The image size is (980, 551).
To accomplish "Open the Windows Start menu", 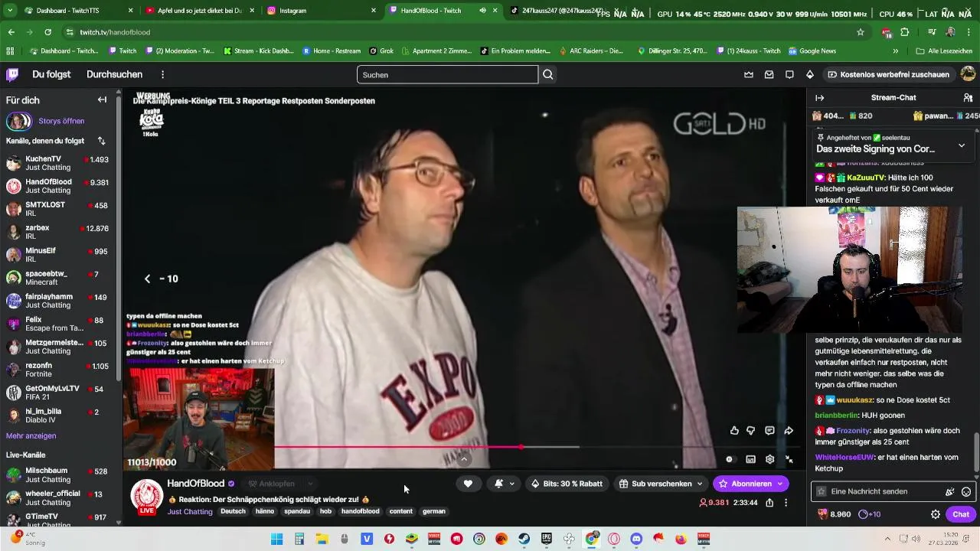I will [x=276, y=539].
